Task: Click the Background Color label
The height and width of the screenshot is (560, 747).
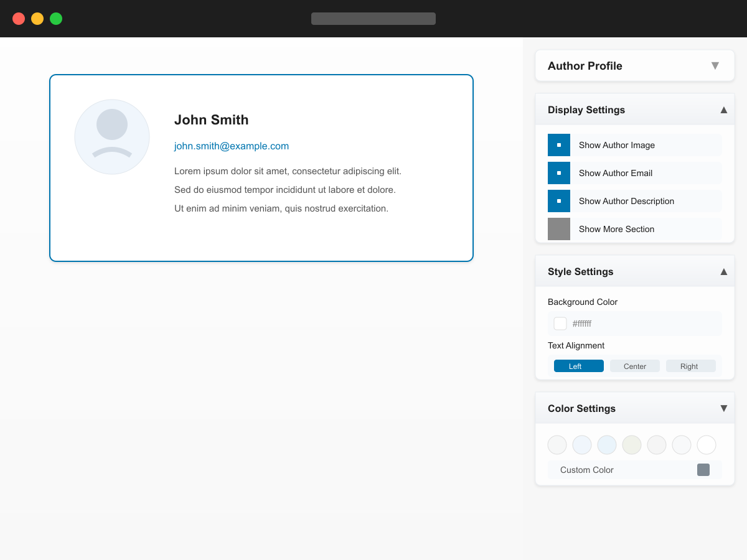Action: 583,302
